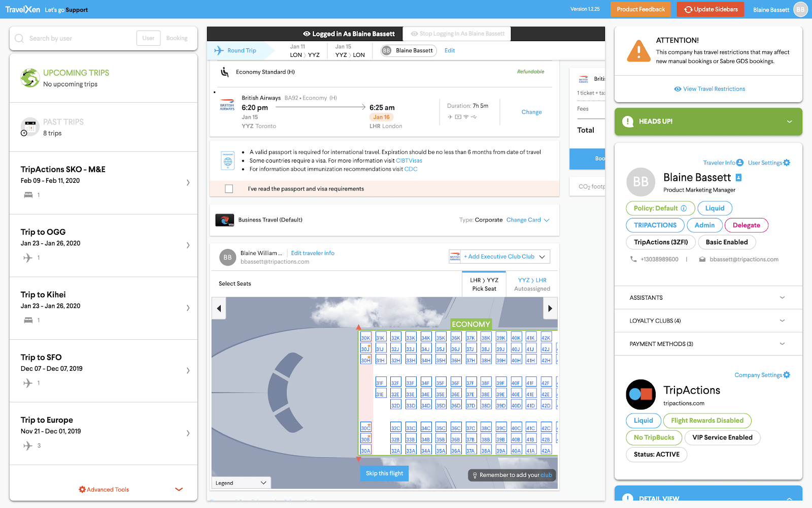Click the TravelXen logo

click(x=22, y=9)
